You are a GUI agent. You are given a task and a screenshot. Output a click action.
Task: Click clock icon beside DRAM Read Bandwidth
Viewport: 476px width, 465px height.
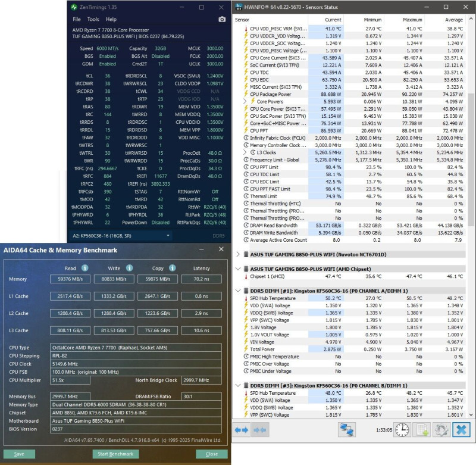246,226
